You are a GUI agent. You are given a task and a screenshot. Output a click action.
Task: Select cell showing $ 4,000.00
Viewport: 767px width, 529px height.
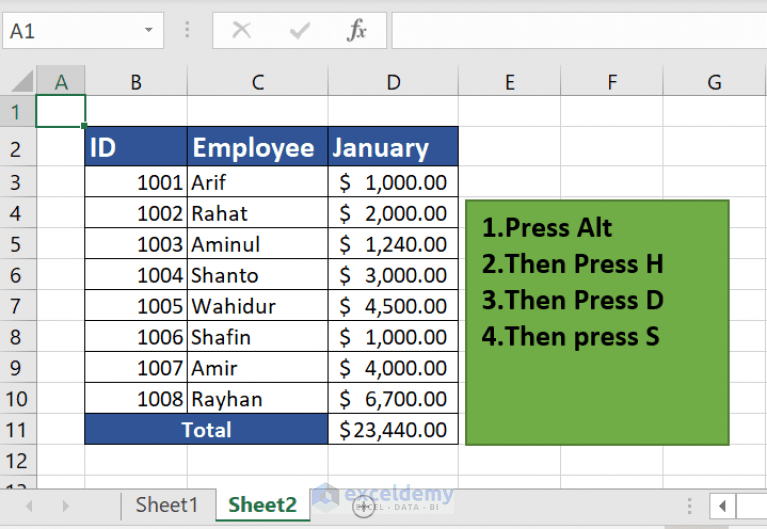(393, 367)
